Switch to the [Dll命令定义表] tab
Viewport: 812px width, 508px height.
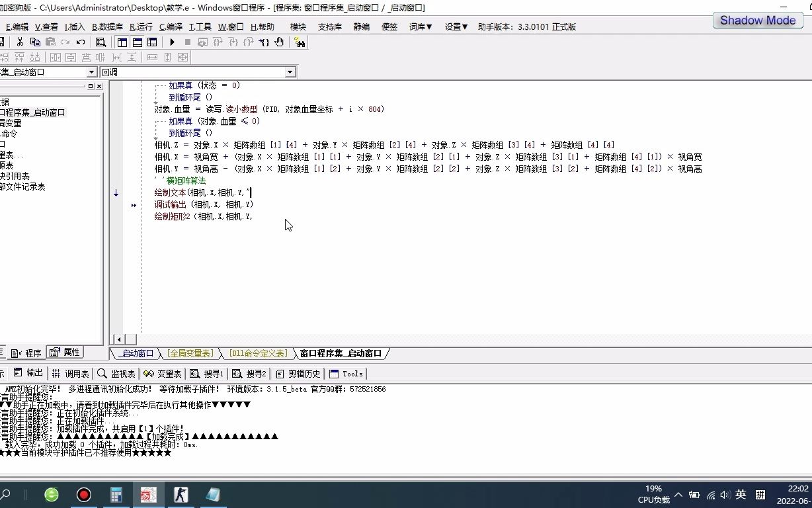click(259, 354)
